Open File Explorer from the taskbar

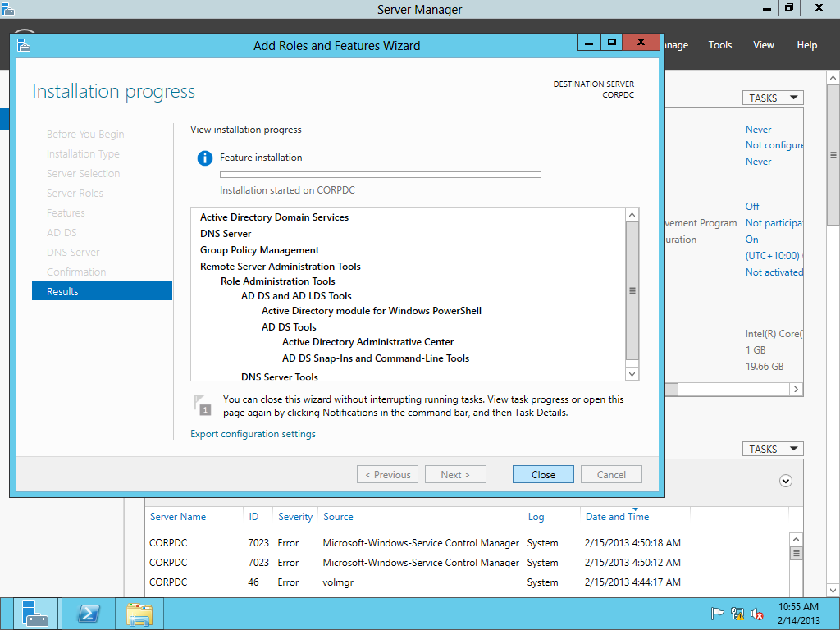coord(139,614)
